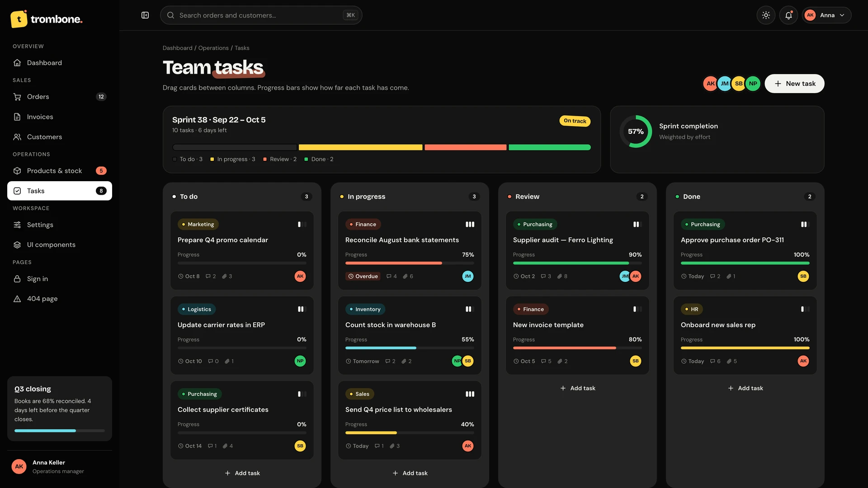868x488 pixels.
Task: Go to the Sign in page
Action: tap(60, 279)
